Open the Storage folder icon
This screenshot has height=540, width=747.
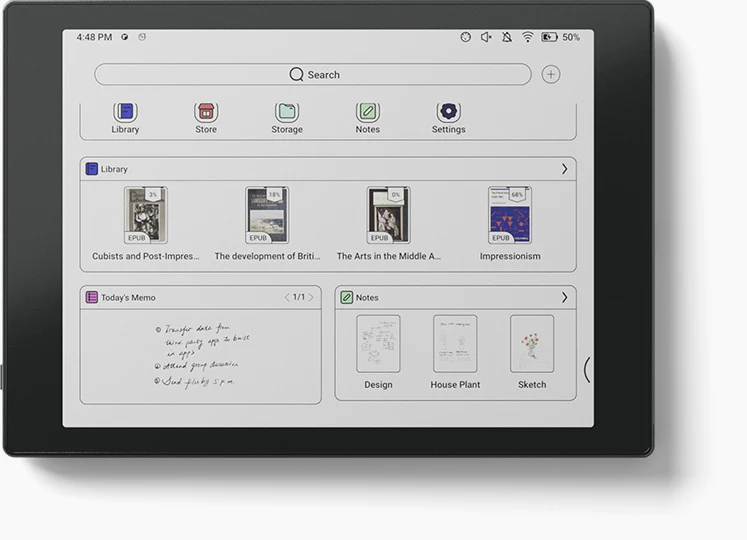coord(287,112)
